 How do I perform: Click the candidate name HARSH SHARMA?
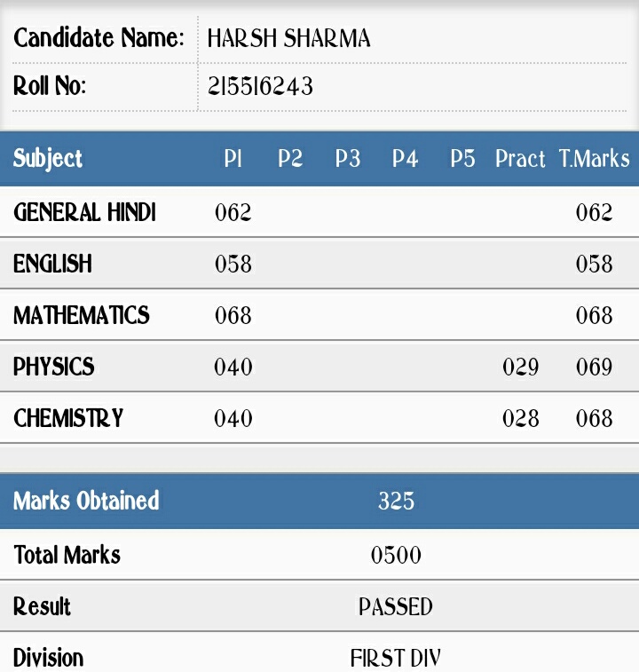tap(288, 38)
